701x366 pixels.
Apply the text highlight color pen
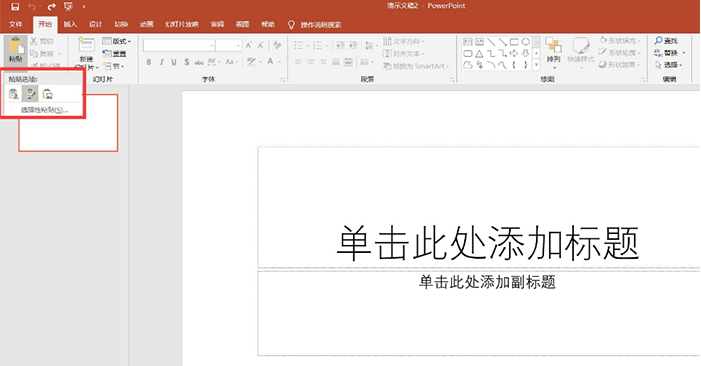click(x=251, y=62)
